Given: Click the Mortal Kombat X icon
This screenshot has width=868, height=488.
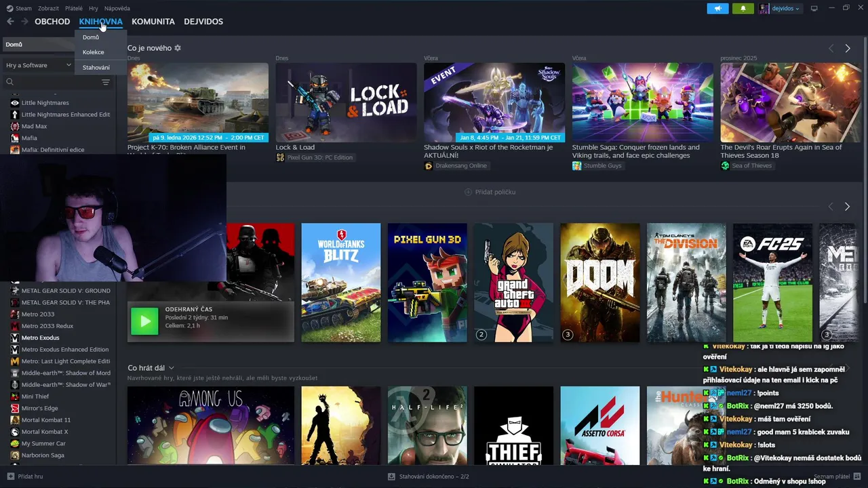Looking at the screenshot, I should [x=15, y=432].
